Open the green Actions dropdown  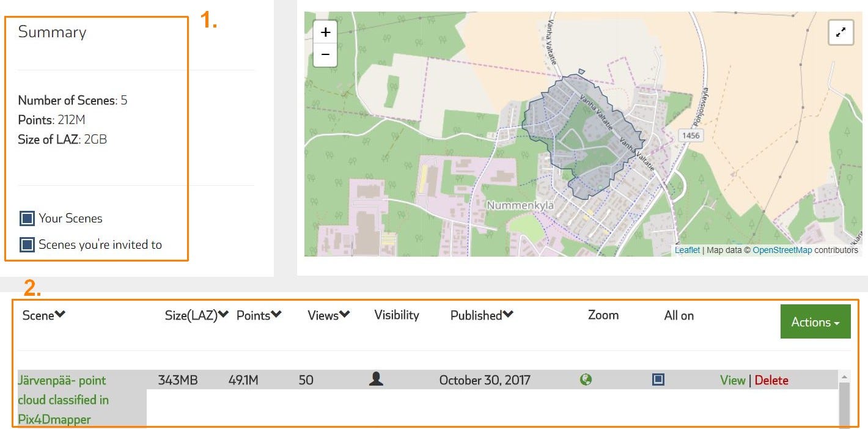point(815,321)
